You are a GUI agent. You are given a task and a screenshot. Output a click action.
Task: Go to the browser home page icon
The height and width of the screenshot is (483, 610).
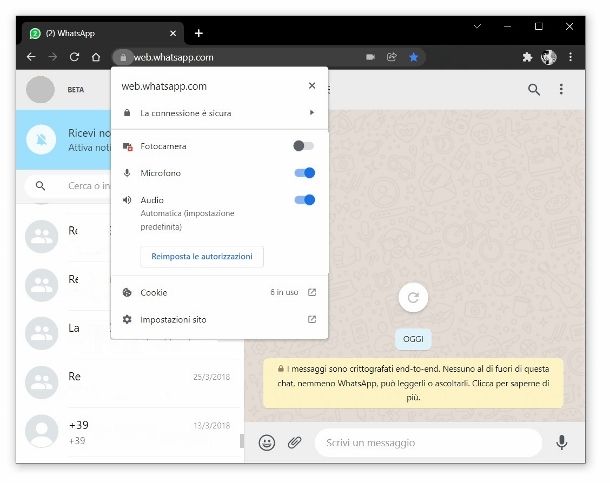click(96, 57)
